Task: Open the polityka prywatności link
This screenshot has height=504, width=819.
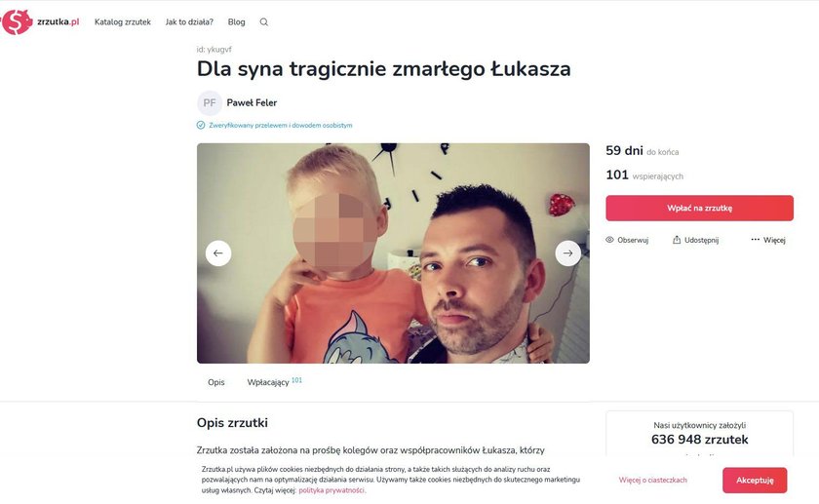Action: (x=331, y=490)
